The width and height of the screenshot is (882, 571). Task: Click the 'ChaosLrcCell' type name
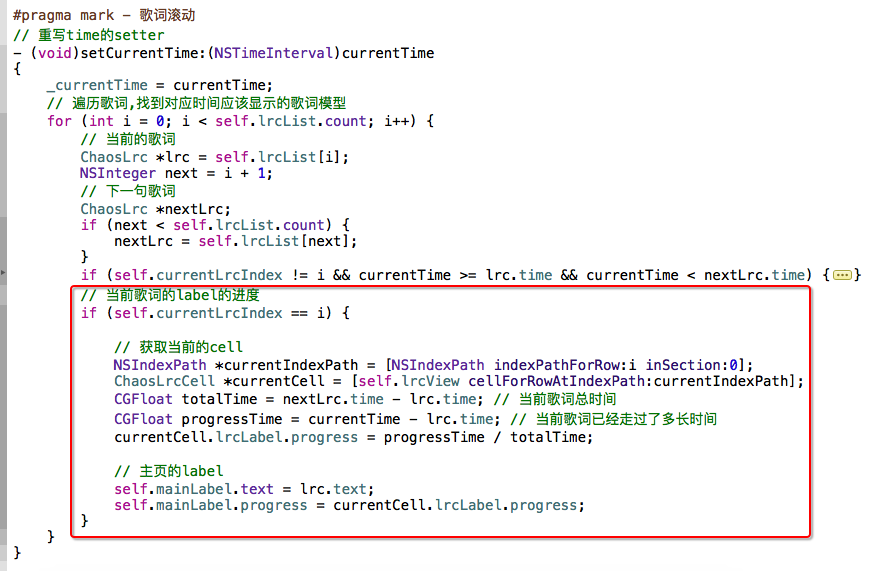coord(164,381)
